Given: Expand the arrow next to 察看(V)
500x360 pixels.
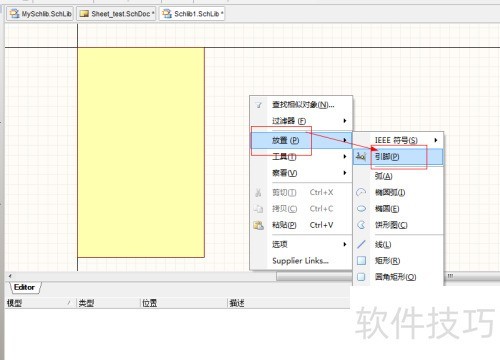Looking at the screenshot, I should (x=345, y=173).
